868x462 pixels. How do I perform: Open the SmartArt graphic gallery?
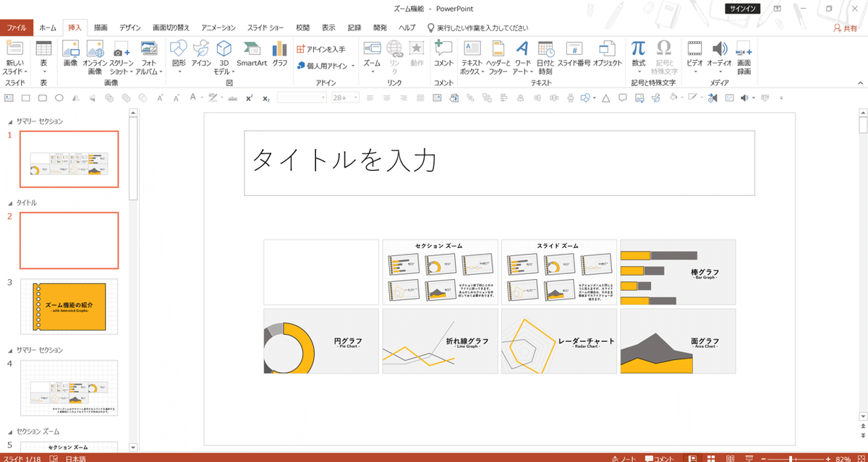[252, 54]
